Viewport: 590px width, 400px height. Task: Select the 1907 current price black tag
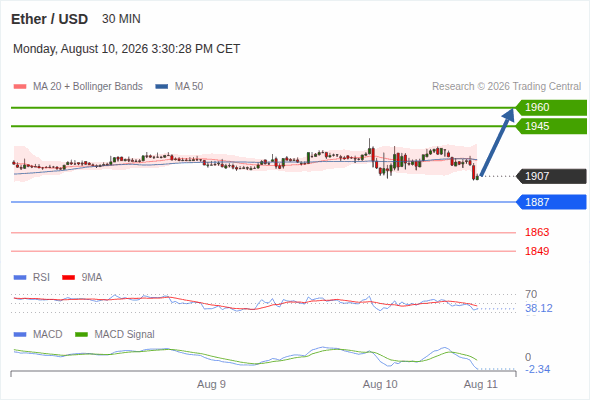click(551, 176)
